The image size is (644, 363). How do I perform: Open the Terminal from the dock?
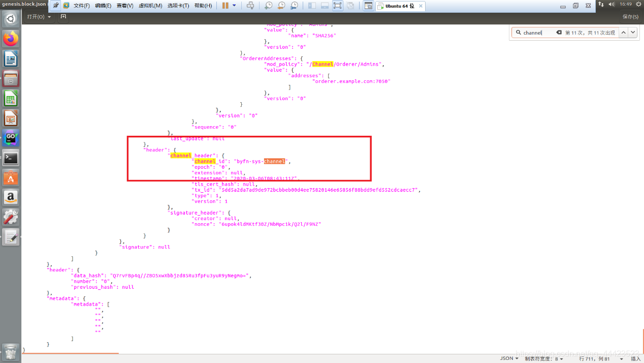tap(11, 158)
